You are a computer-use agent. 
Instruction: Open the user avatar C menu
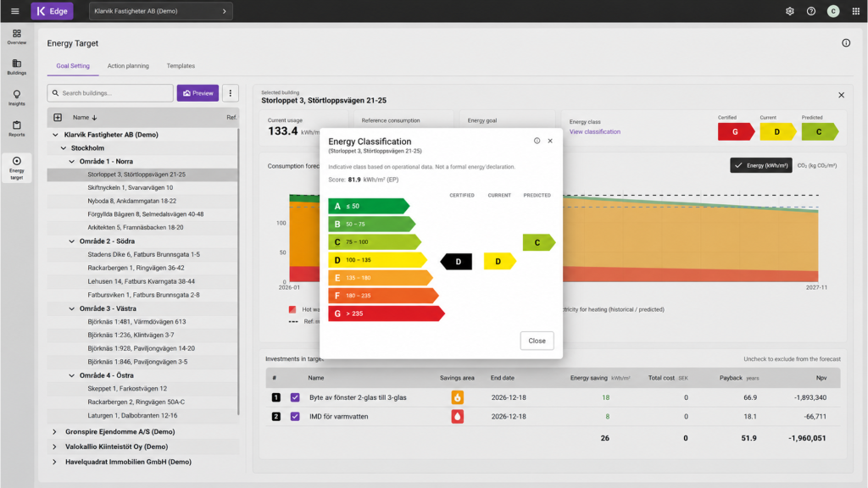coord(833,11)
